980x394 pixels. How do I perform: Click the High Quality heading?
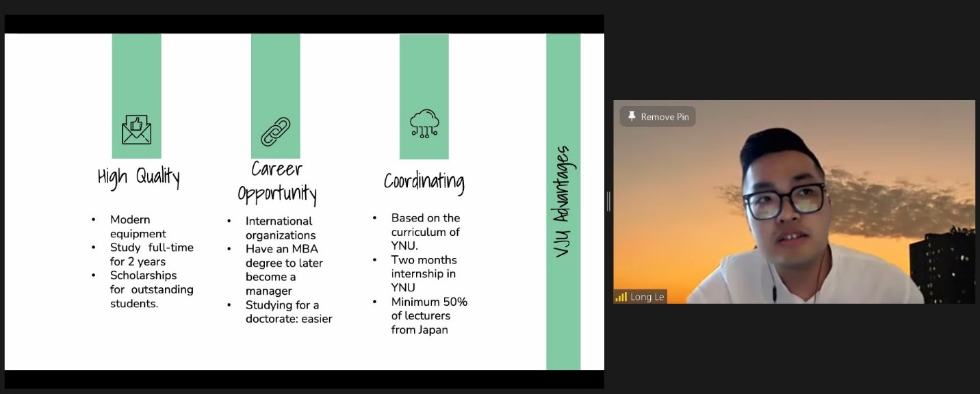coord(139,178)
